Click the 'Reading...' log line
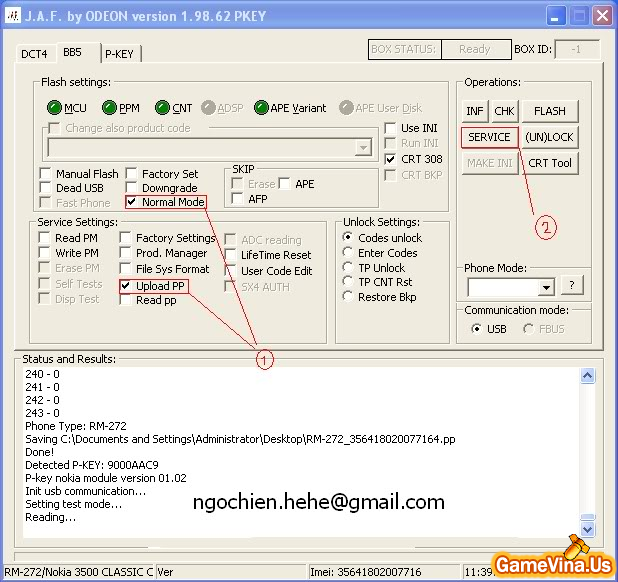The image size is (618, 582). 50,517
